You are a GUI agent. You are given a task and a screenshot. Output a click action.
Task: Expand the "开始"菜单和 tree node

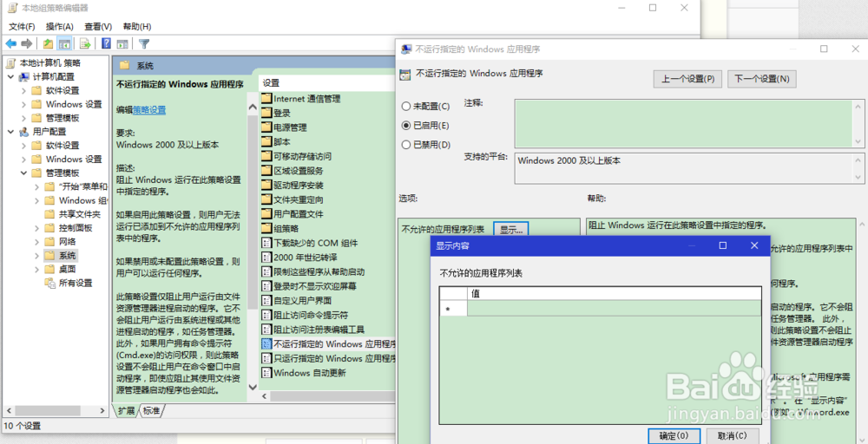click(x=36, y=187)
